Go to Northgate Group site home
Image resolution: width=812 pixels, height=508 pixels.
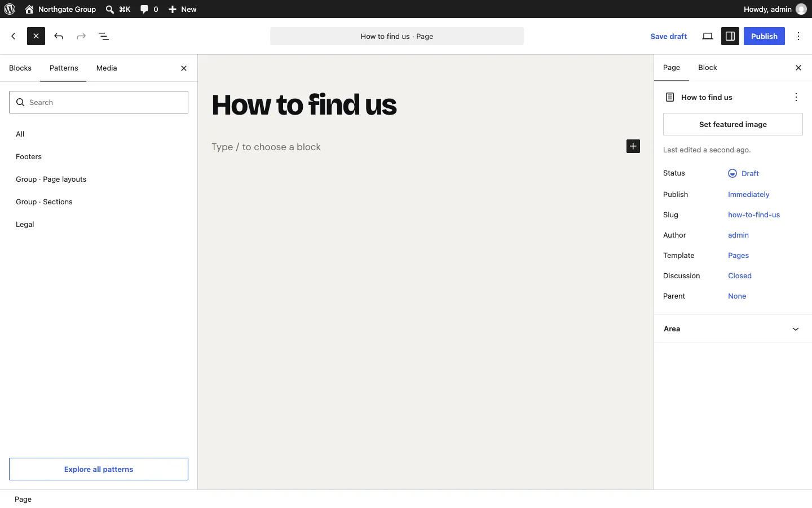(x=61, y=9)
